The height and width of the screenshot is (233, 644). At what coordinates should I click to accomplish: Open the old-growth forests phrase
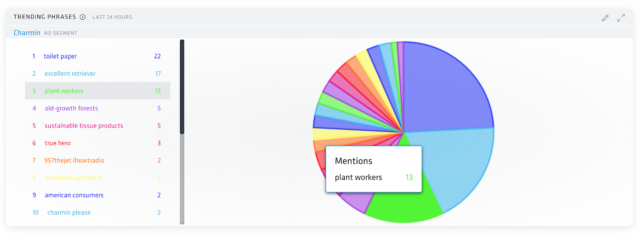[71, 108]
